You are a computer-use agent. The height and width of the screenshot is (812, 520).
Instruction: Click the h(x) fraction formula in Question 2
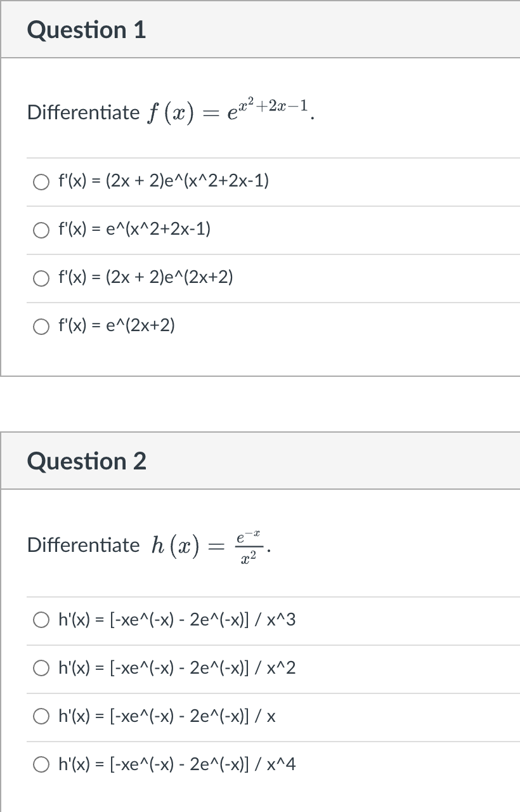[211, 544]
